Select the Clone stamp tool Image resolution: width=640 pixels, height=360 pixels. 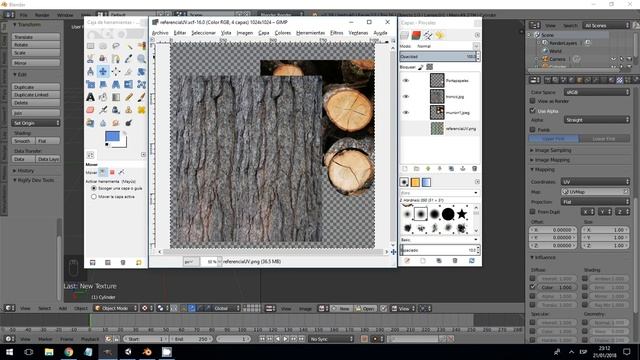tap(129, 110)
